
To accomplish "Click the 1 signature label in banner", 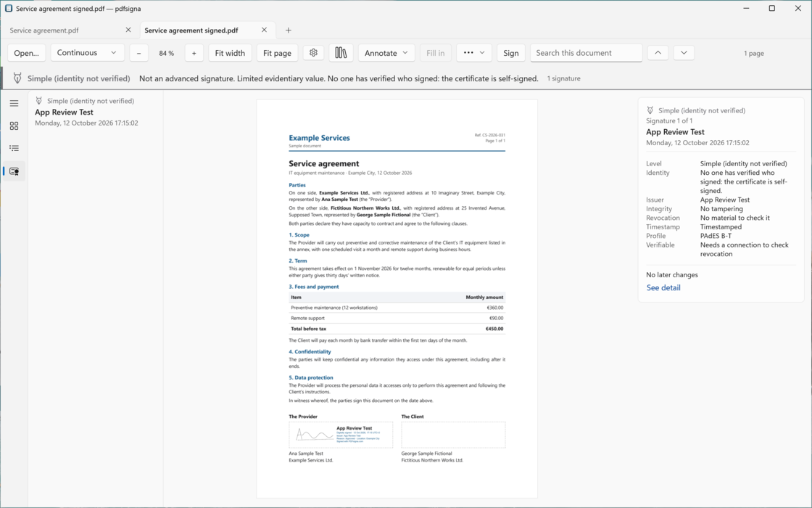I will pos(563,79).
